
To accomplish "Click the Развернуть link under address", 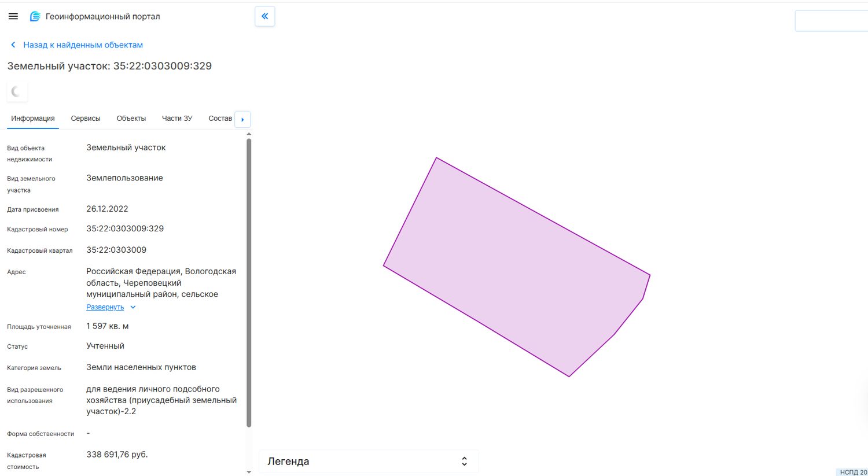I will (105, 307).
